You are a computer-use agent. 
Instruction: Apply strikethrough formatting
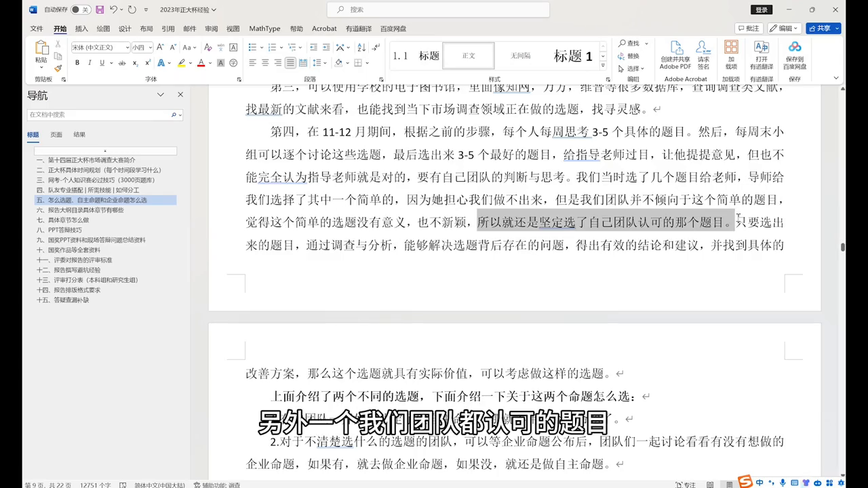coord(122,63)
